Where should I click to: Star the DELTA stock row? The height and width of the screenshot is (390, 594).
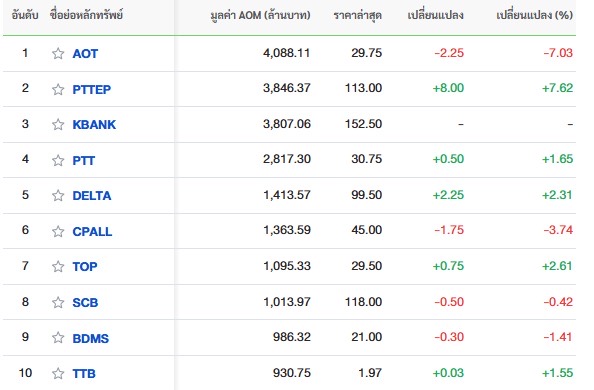tap(58, 196)
